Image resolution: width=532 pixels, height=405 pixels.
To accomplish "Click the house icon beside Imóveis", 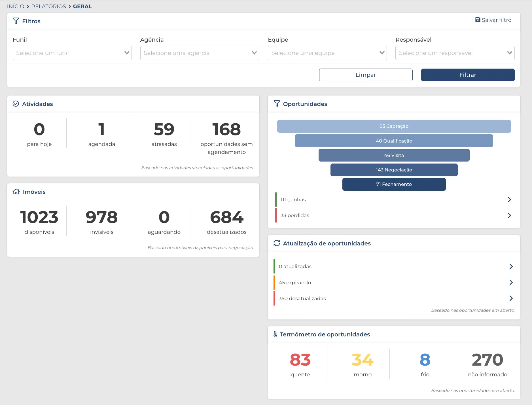I will (16, 192).
